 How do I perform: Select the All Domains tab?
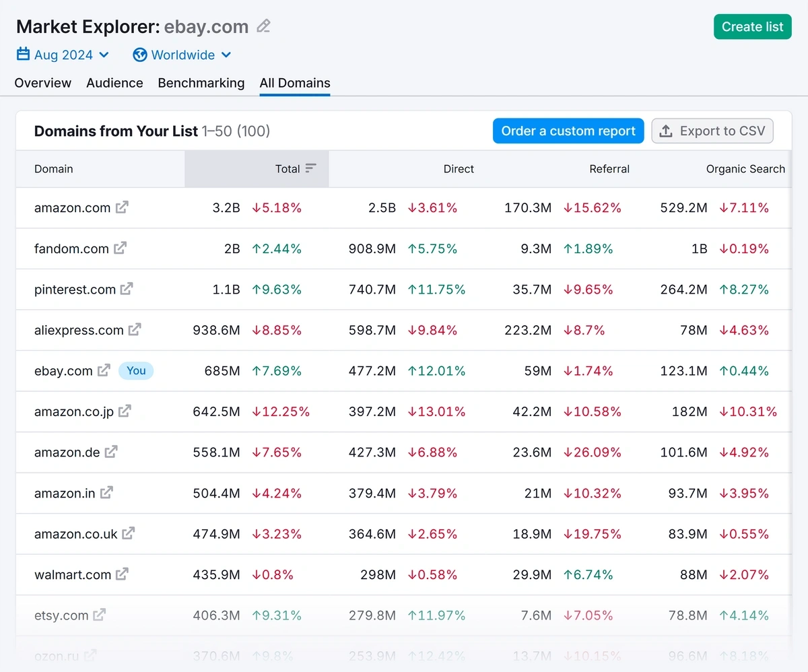pos(295,83)
